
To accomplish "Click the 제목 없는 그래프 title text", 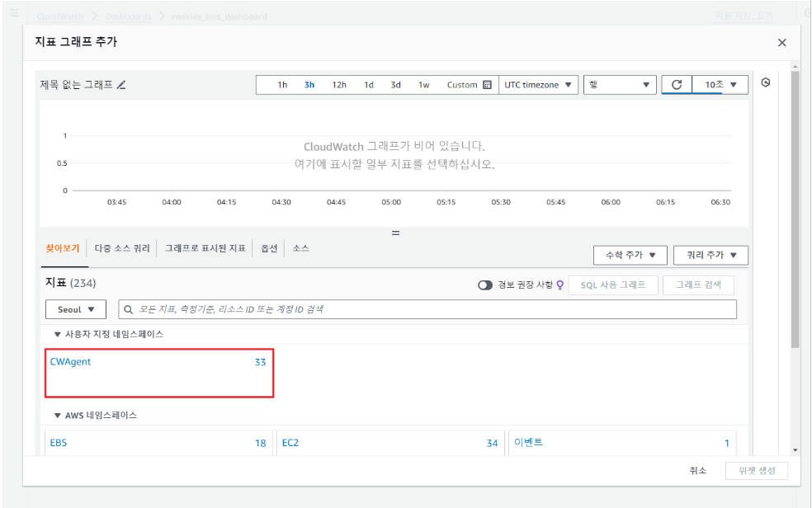I will (77, 85).
